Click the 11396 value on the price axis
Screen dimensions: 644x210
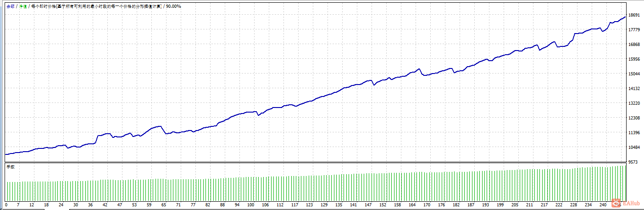point(634,133)
